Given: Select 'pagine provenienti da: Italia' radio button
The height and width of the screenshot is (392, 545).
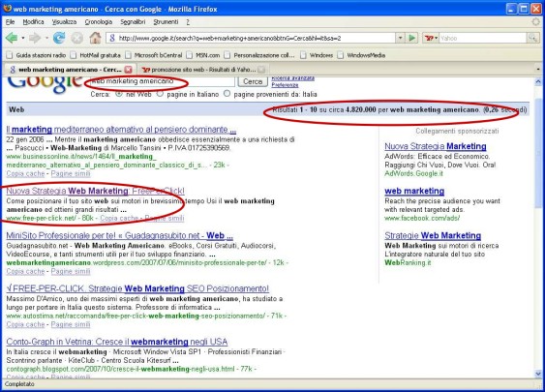Looking at the screenshot, I should (x=227, y=94).
